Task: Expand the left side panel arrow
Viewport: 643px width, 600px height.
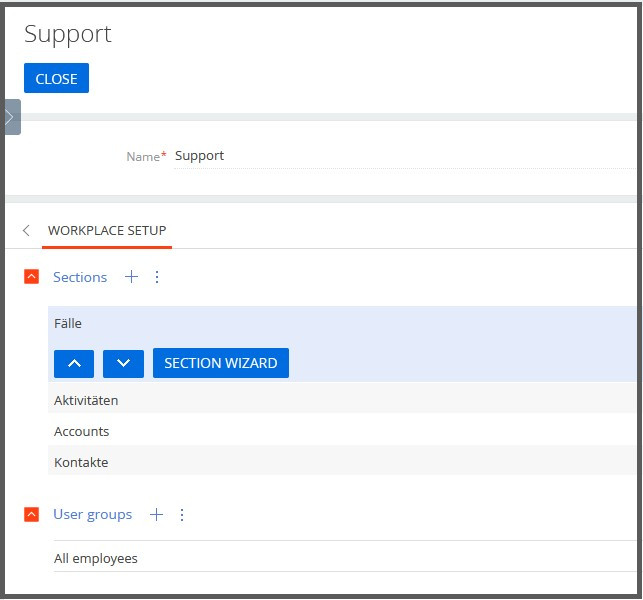Action: 11,117
